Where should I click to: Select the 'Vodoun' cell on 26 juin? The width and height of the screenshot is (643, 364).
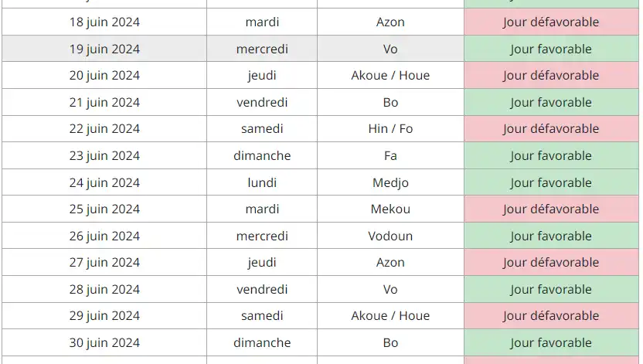pos(390,236)
